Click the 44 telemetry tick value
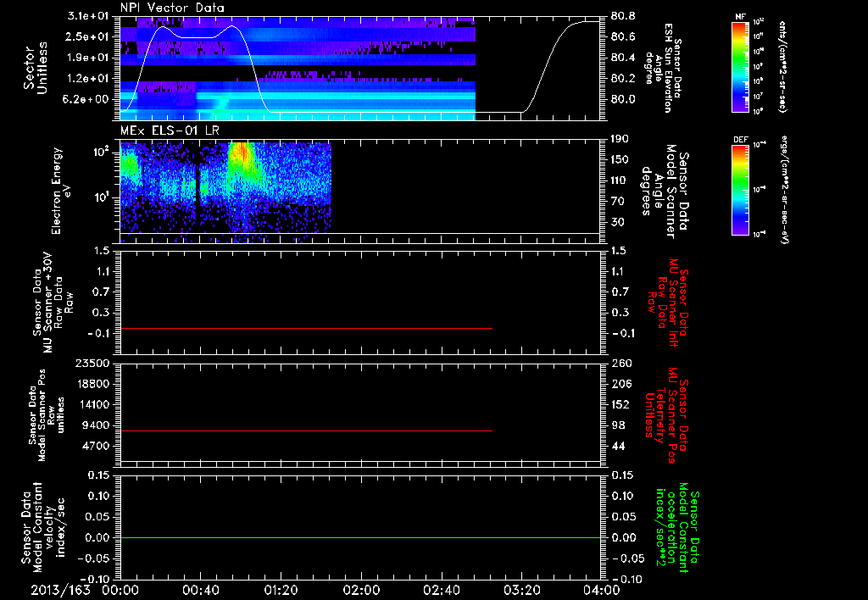868x600 pixels. click(x=618, y=446)
